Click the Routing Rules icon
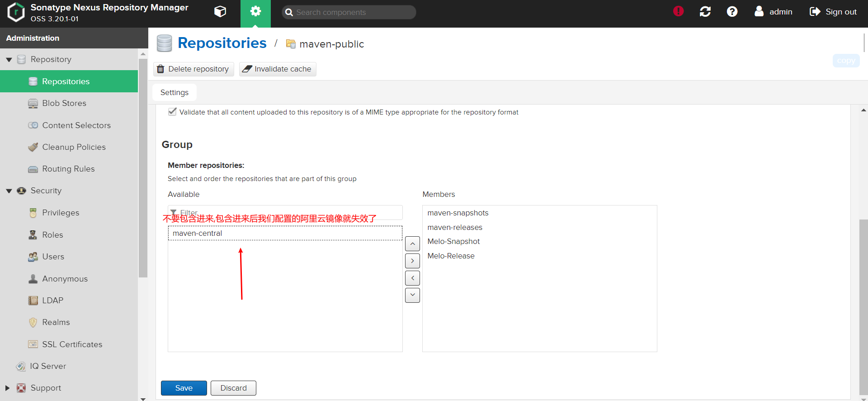868x401 pixels. click(x=33, y=169)
